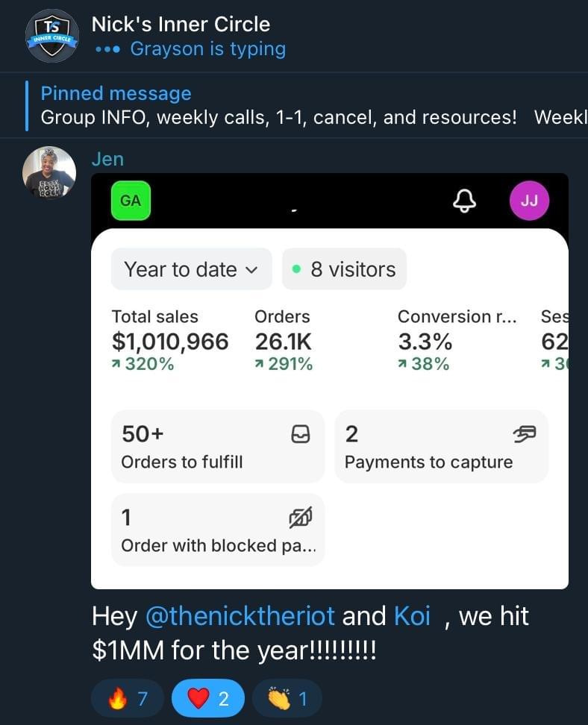Select the Conversion rate metric
Viewport: 588px width, 725px height.
(x=457, y=340)
